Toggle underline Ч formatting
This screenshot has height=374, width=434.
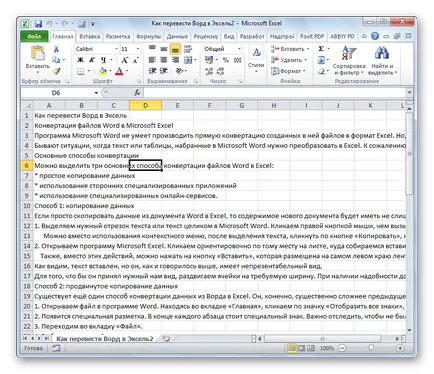[x=104, y=60]
